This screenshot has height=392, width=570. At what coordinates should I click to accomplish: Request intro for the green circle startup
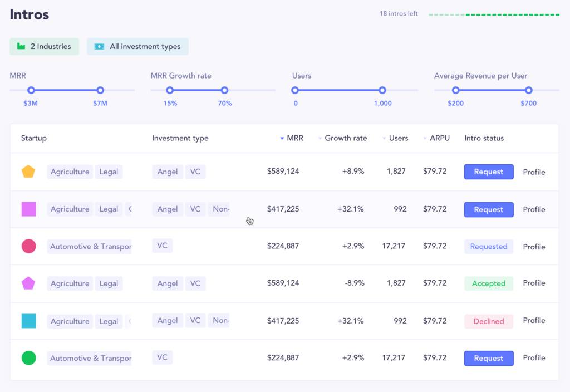pos(488,359)
